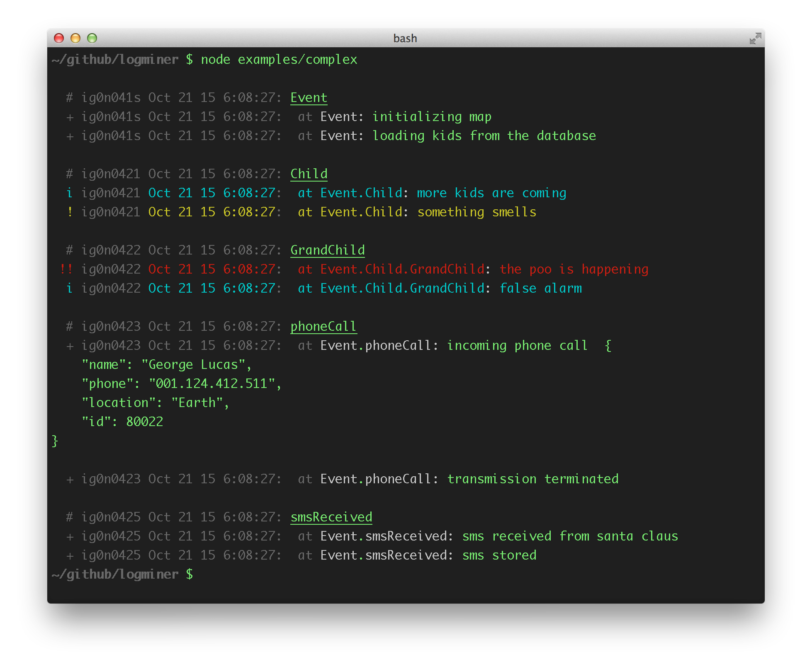
Task: Click the opening brace after 'incoming phone call'
Action: [x=608, y=346]
